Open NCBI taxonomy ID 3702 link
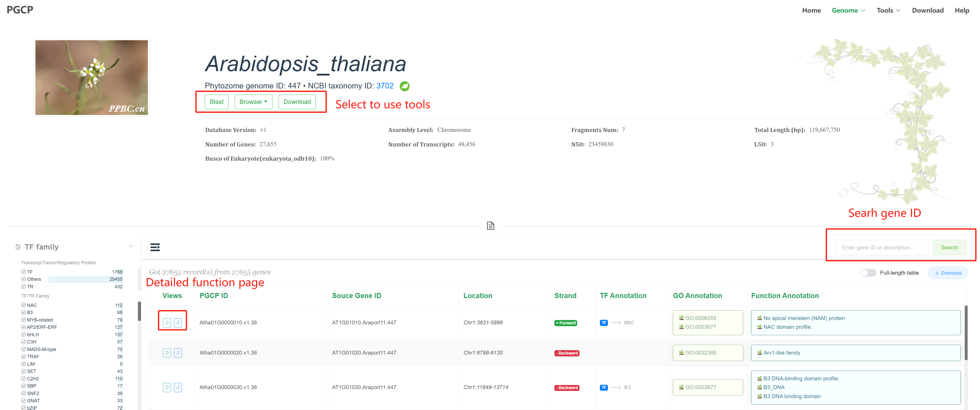The image size is (980, 410). 385,86
